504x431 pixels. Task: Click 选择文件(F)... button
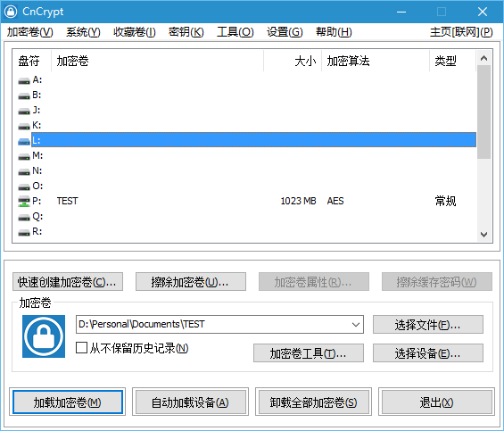(x=428, y=325)
